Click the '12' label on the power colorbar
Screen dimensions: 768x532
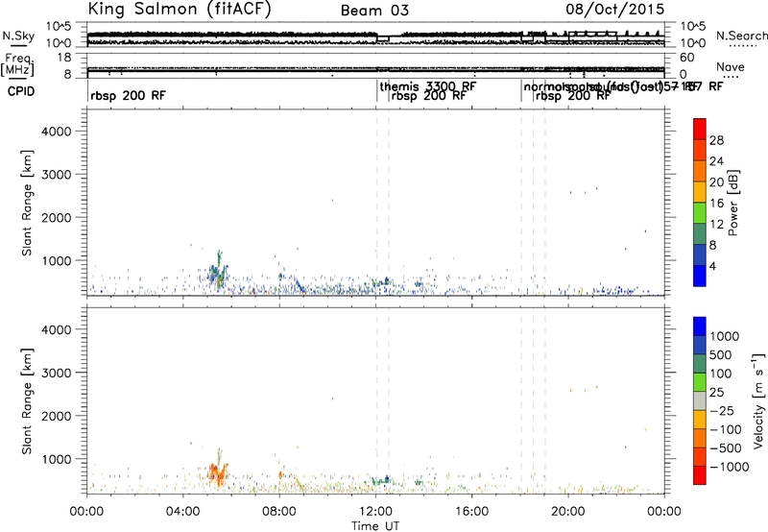716,225
